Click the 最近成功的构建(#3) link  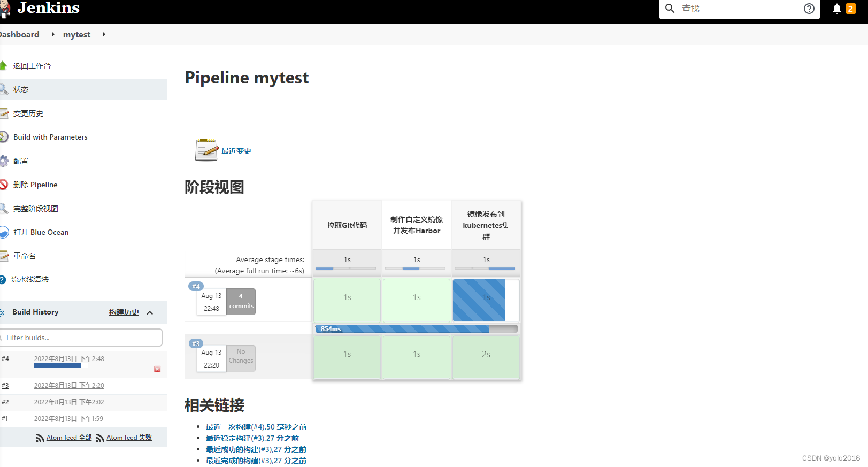[256, 449]
